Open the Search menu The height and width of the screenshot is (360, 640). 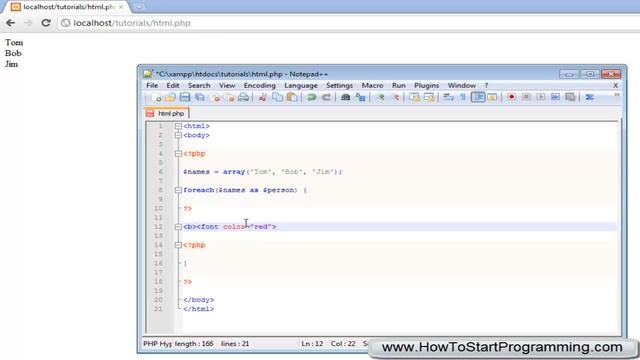[199, 85]
